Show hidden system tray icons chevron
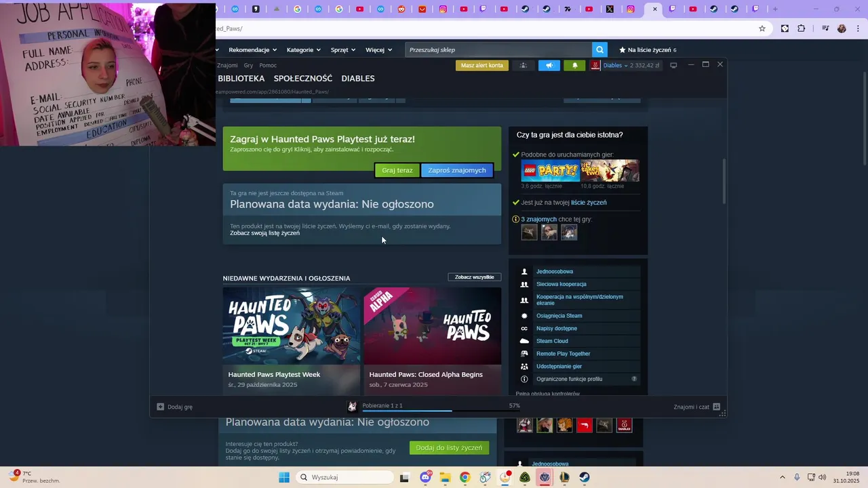This screenshot has width=868, height=488. pos(782,477)
